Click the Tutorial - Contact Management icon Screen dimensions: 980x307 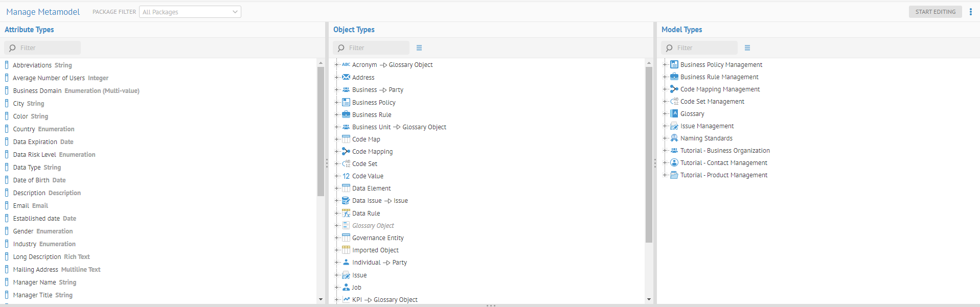pyautogui.click(x=674, y=163)
